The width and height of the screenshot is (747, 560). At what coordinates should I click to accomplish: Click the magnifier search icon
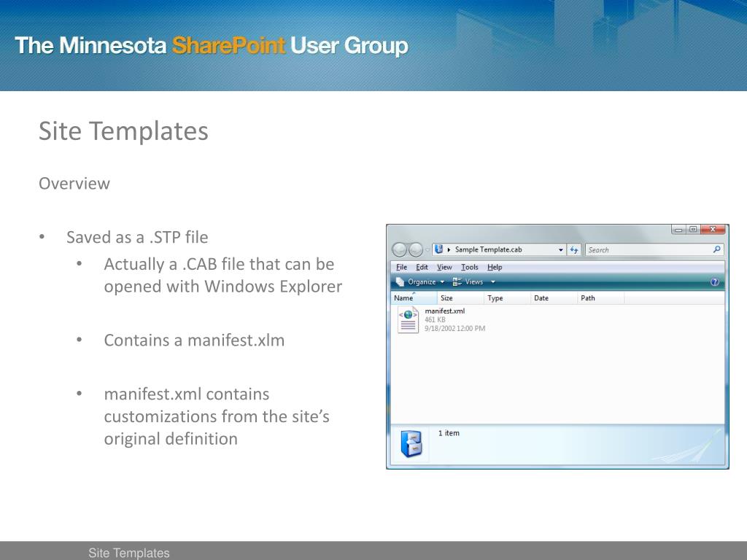(717, 249)
